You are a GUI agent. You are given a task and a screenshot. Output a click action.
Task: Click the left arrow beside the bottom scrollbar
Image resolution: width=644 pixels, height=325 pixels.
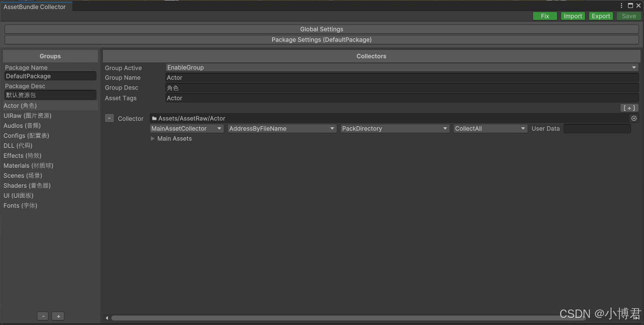coord(106,318)
